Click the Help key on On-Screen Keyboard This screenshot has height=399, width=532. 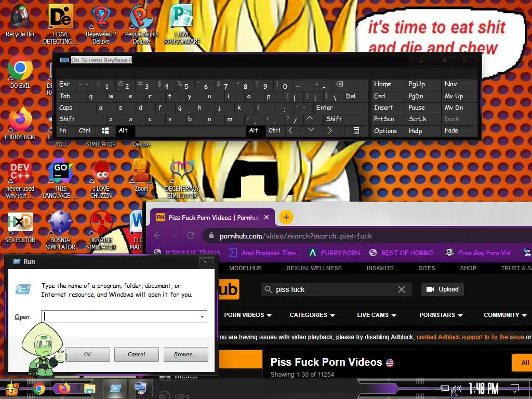coord(423,130)
